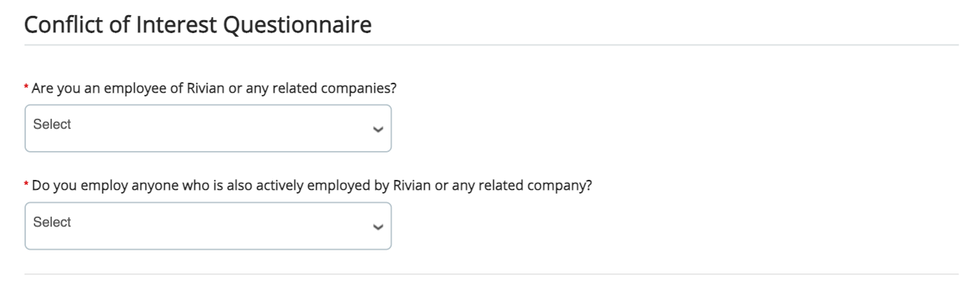Click the red asterisk before 'Do you employ'

[27, 185]
